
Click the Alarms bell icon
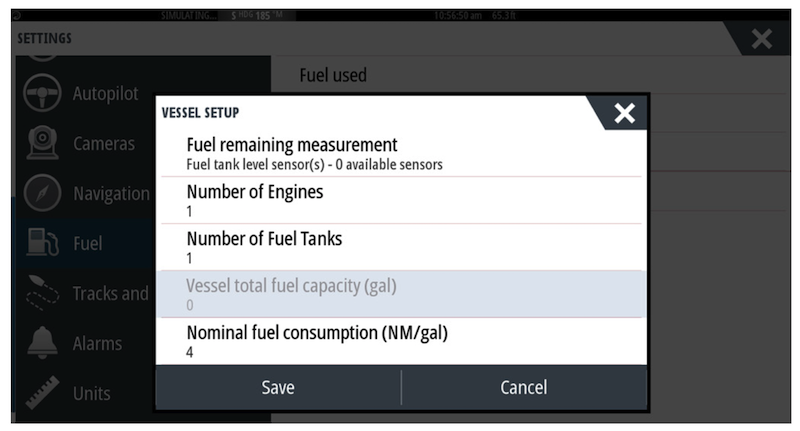42,342
